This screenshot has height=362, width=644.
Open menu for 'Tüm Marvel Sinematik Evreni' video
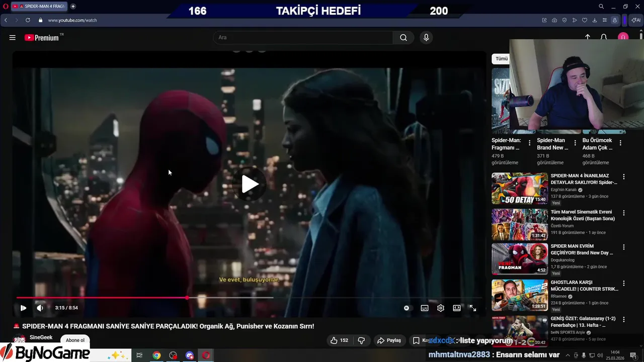[x=624, y=213]
